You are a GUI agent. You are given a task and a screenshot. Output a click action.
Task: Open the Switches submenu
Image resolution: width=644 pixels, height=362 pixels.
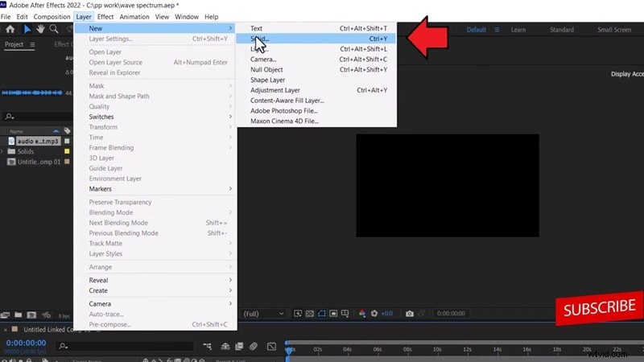pos(155,117)
